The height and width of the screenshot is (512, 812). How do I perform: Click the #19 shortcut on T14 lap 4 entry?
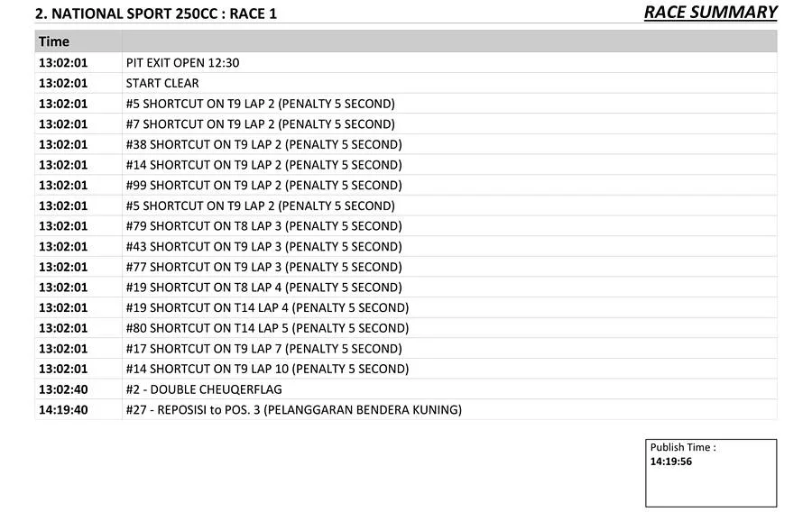(x=267, y=307)
